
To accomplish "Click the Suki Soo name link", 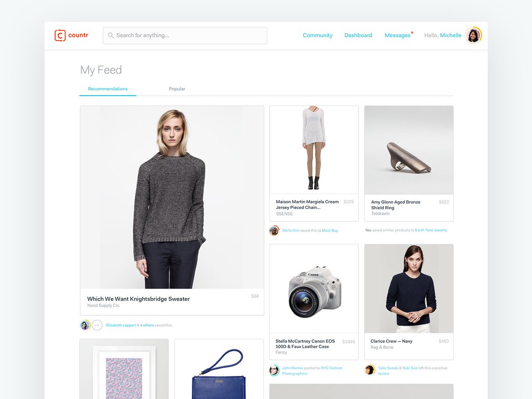I will pyautogui.click(x=410, y=368).
